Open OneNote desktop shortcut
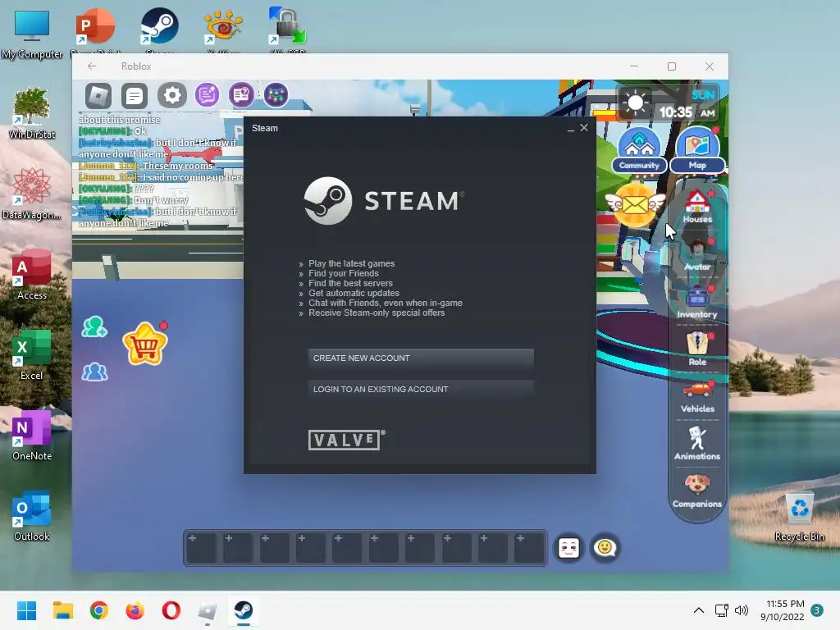The width and height of the screenshot is (840, 630). tap(32, 435)
